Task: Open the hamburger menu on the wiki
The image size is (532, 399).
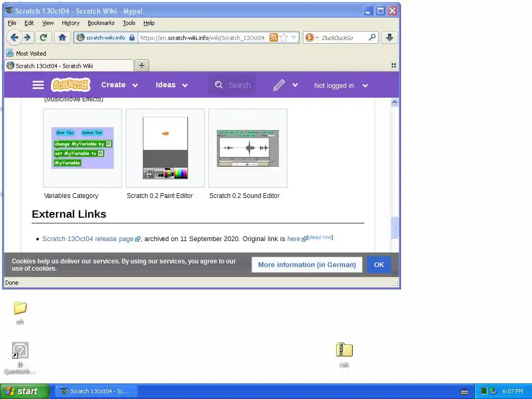Action: (38, 85)
